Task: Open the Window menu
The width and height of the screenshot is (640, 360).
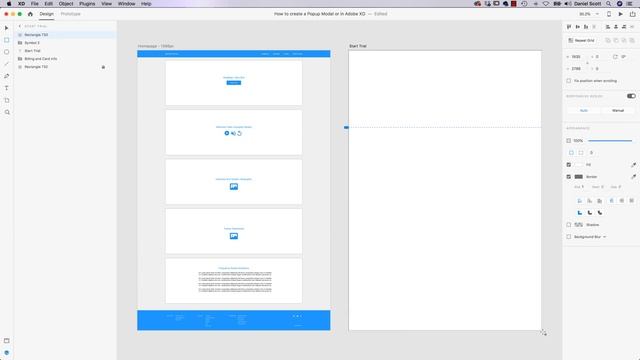Action: [127, 4]
